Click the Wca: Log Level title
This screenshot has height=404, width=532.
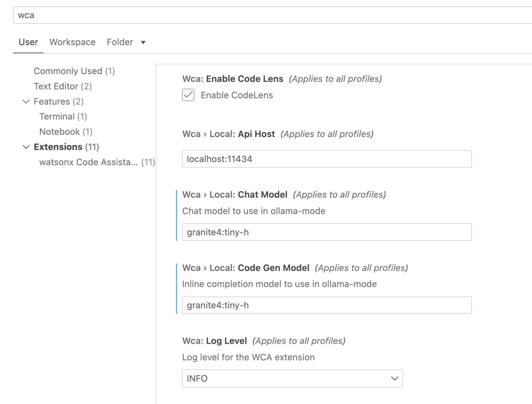tap(214, 341)
